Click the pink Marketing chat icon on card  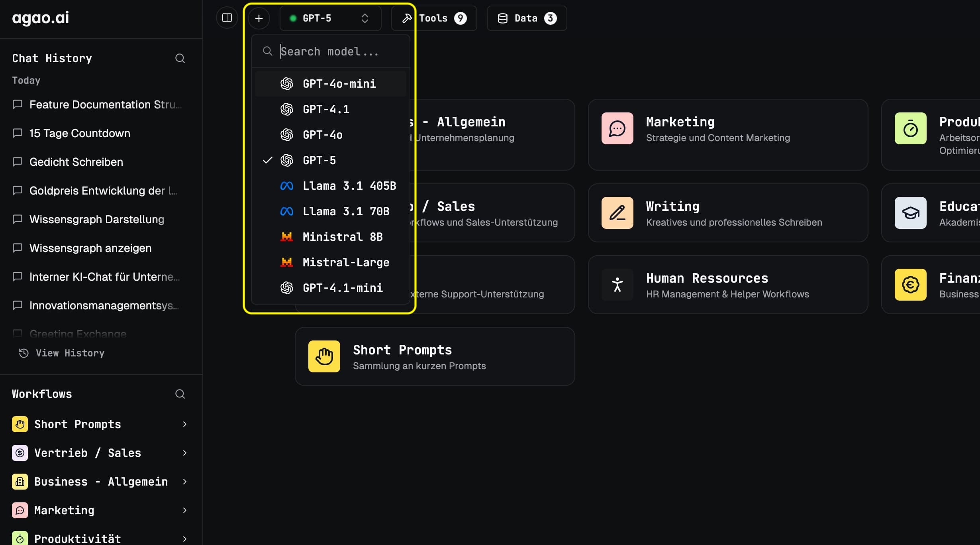click(x=617, y=128)
